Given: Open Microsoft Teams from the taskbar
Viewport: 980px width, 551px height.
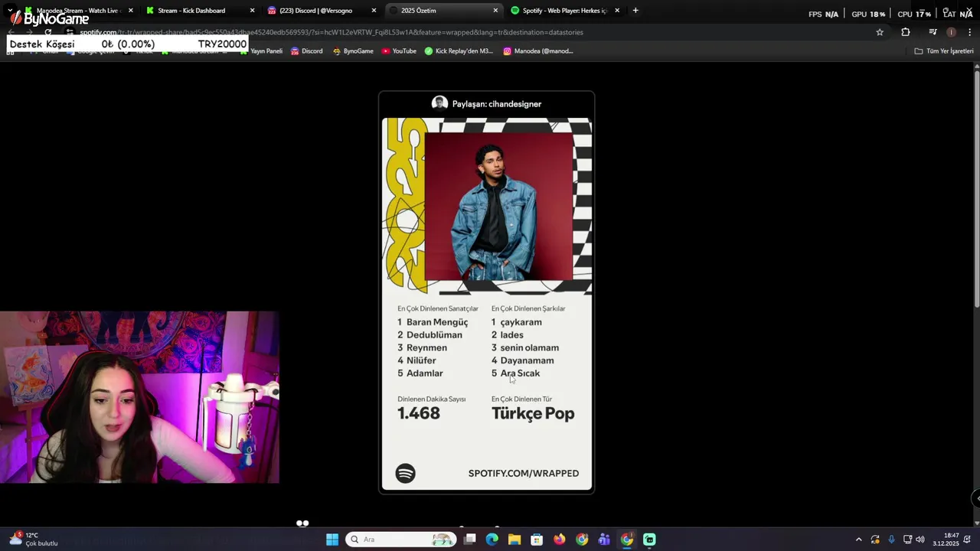Looking at the screenshot, I should tap(604, 540).
